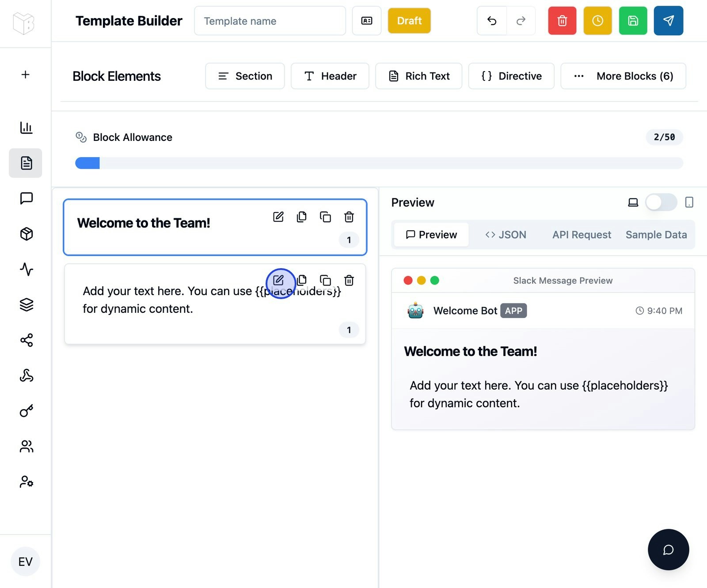The height and width of the screenshot is (588, 707).
Task: Click the Welcome Bot name in preview
Action: (x=465, y=311)
